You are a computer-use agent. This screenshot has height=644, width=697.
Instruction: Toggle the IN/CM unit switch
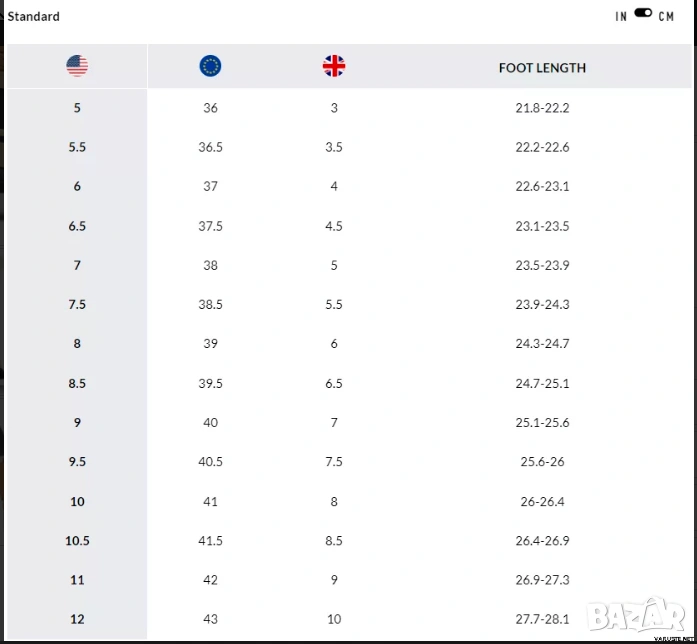[643, 14]
